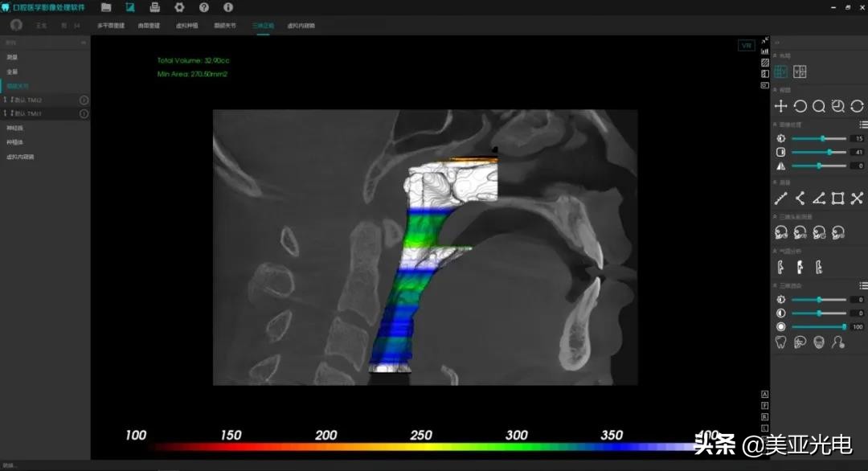Click the delete measurements X icon
868x471 pixels.
(857, 199)
